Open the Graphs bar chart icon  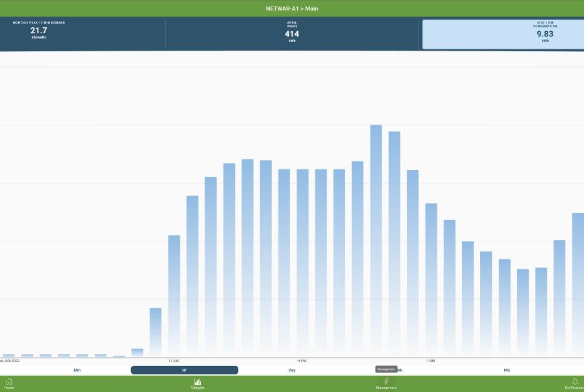(x=197, y=383)
